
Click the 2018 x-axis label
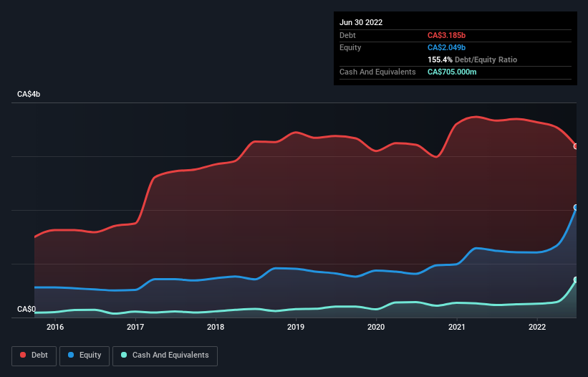pyautogui.click(x=216, y=327)
